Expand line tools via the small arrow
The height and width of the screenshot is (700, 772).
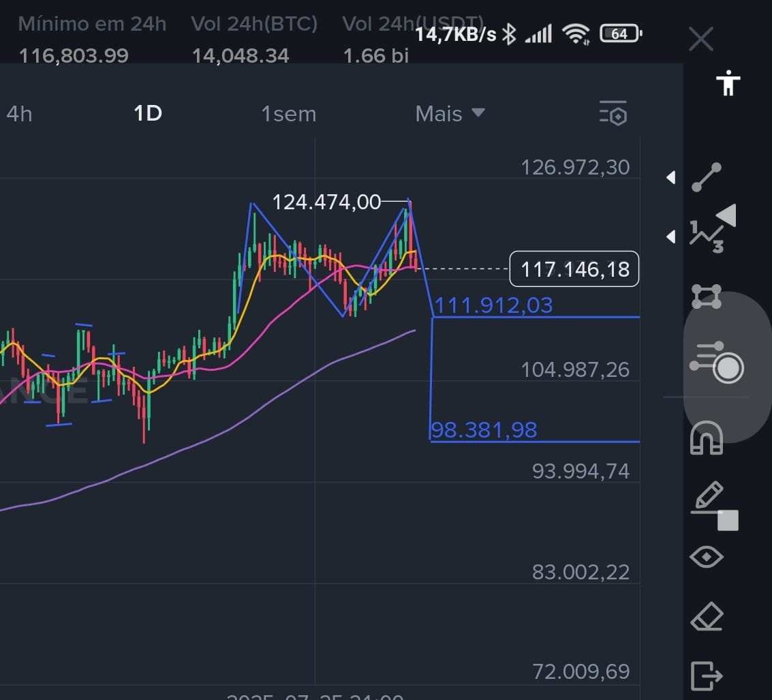(x=670, y=177)
